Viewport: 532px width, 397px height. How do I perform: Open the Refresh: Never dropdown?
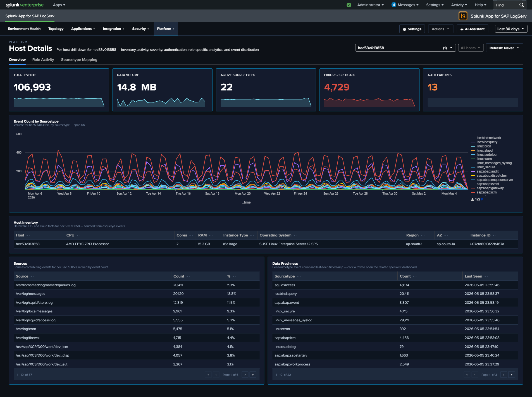point(504,48)
